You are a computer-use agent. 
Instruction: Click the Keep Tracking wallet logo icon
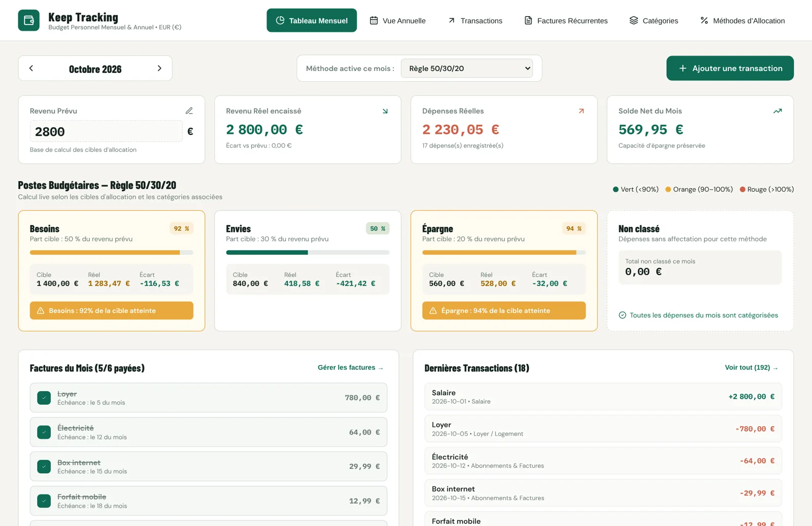29,20
